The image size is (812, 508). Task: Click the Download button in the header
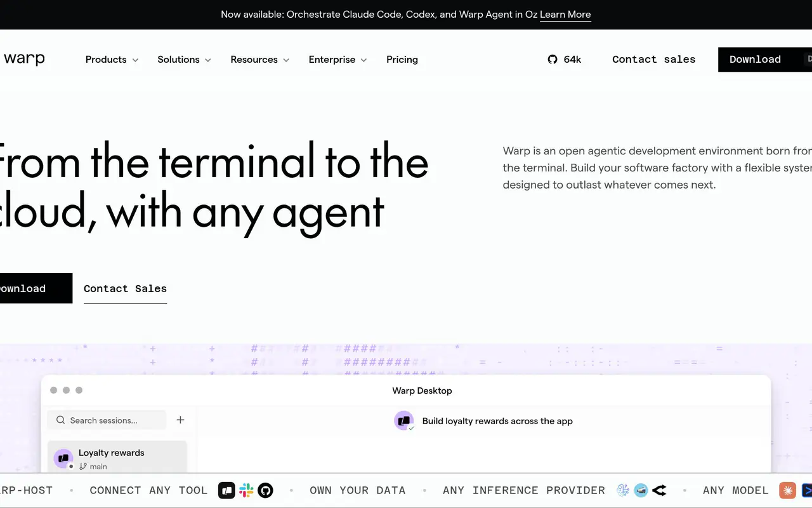(765, 59)
